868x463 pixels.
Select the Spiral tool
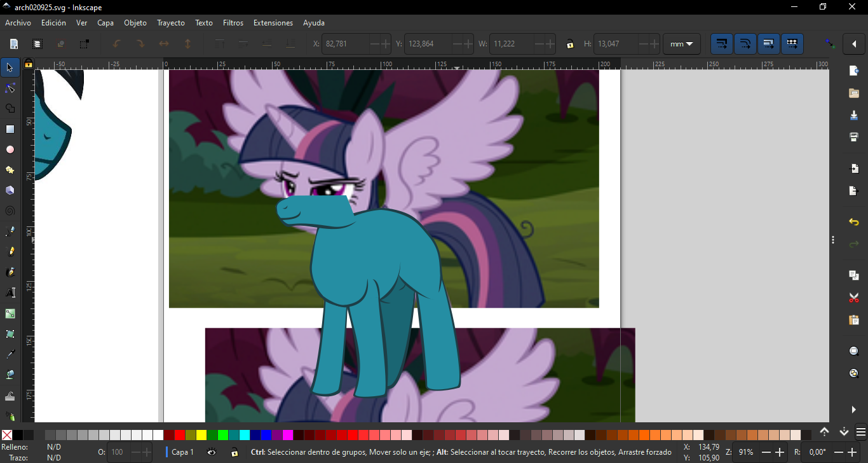pos(10,211)
